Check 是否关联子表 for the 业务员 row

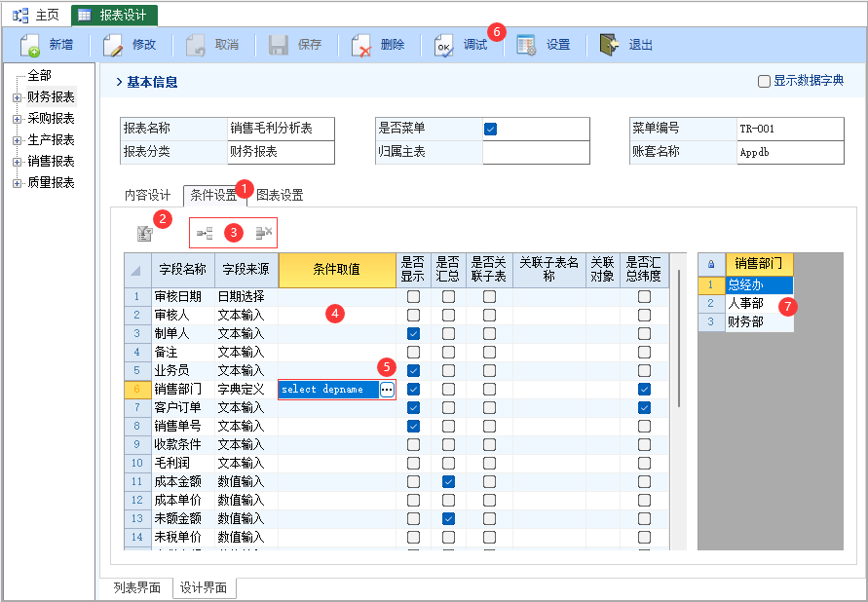pyautogui.click(x=489, y=371)
